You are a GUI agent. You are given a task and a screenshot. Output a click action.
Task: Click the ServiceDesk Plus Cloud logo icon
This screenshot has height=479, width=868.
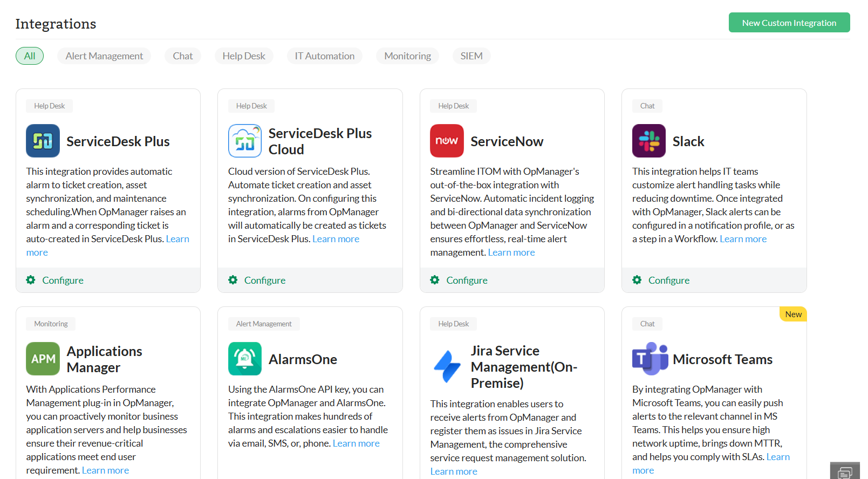[245, 141]
